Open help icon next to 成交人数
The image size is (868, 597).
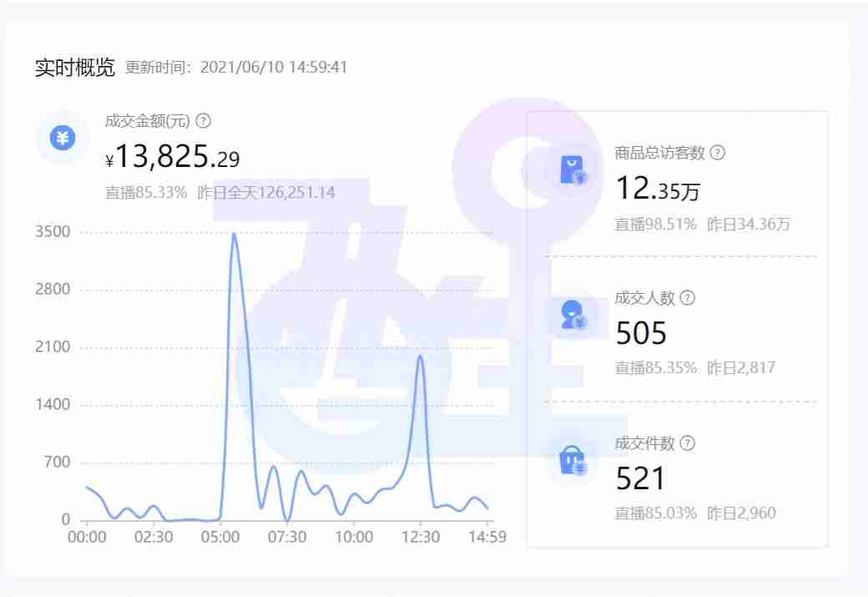pos(688,298)
